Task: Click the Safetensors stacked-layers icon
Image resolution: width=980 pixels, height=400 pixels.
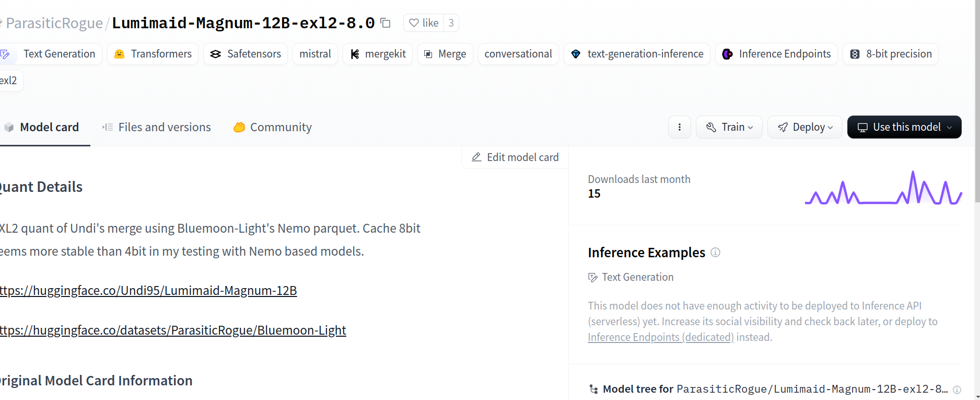Action: tap(216, 54)
